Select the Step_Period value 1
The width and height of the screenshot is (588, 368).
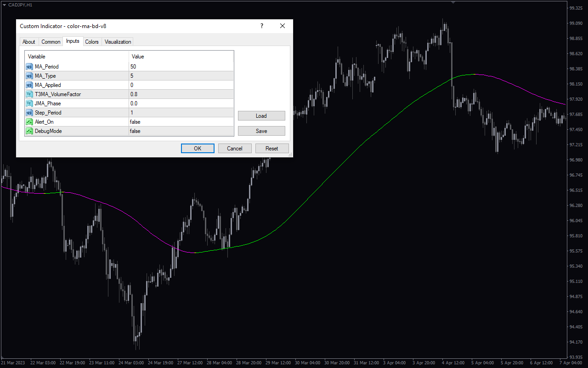click(x=181, y=113)
